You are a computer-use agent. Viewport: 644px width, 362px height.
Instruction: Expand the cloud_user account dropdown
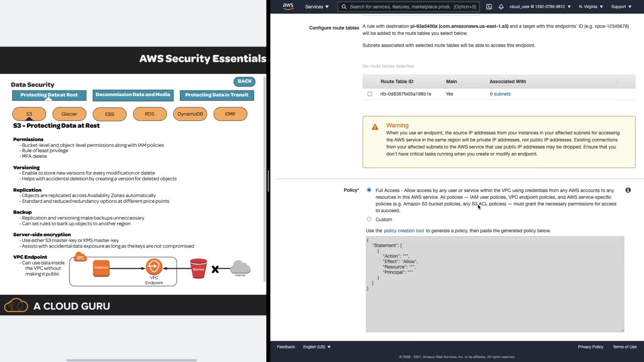(540, 7)
